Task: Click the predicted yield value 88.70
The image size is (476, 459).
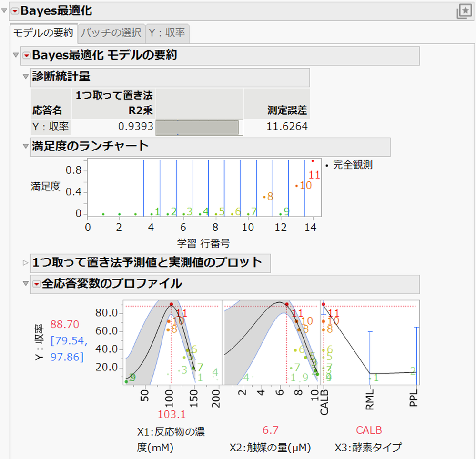Action: 65,324
